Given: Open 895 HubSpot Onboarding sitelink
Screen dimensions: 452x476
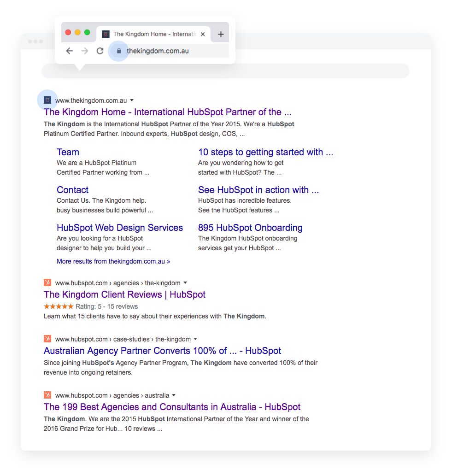Looking at the screenshot, I should [251, 228].
